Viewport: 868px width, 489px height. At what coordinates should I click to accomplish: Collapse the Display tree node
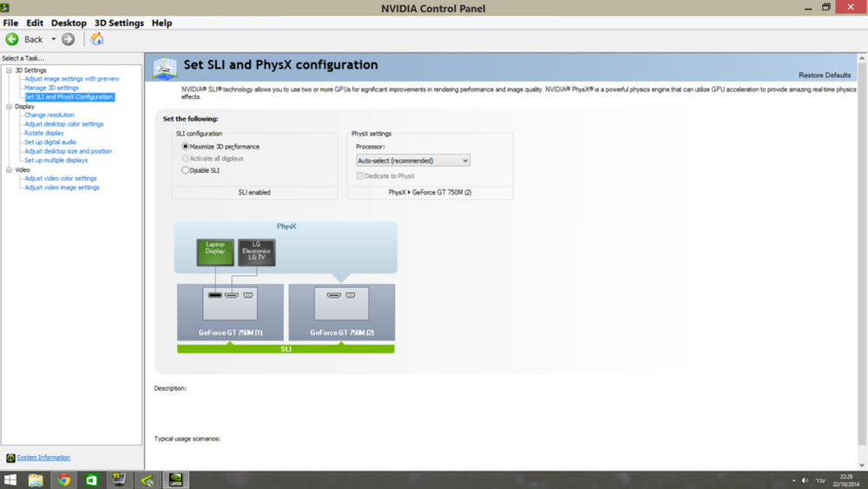click(10, 106)
